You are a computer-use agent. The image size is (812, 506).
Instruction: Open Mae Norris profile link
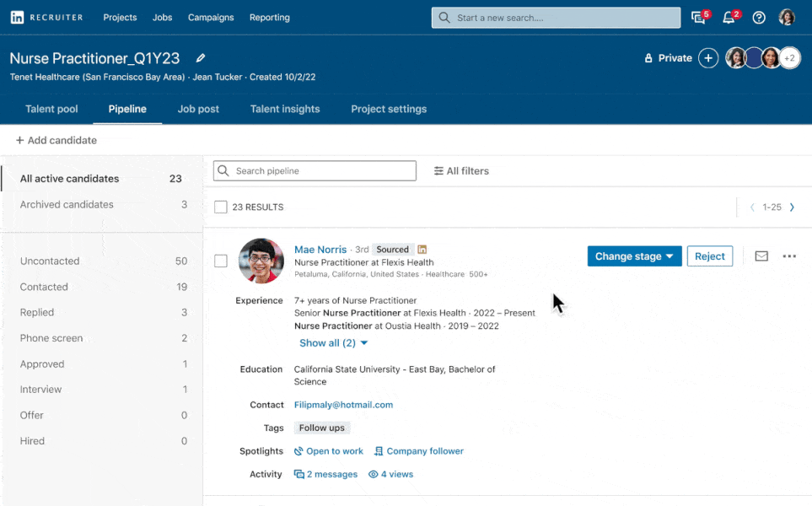coord(320,249)
